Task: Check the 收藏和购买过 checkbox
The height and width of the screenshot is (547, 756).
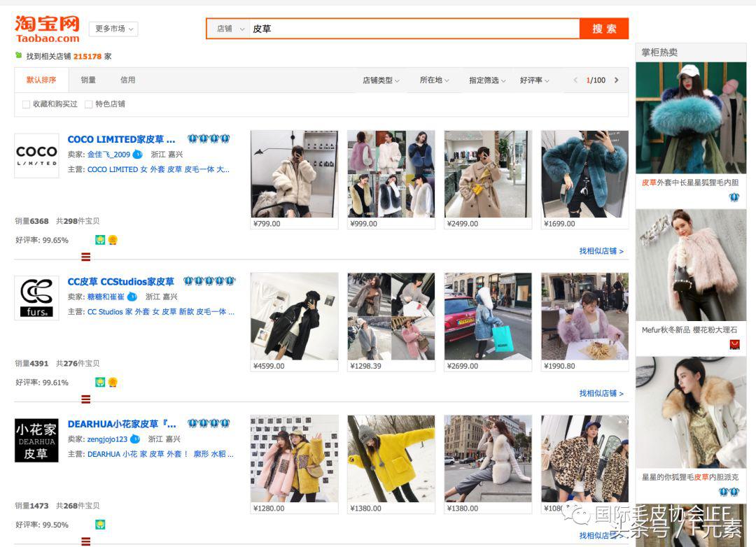Action: click(26, 104)
